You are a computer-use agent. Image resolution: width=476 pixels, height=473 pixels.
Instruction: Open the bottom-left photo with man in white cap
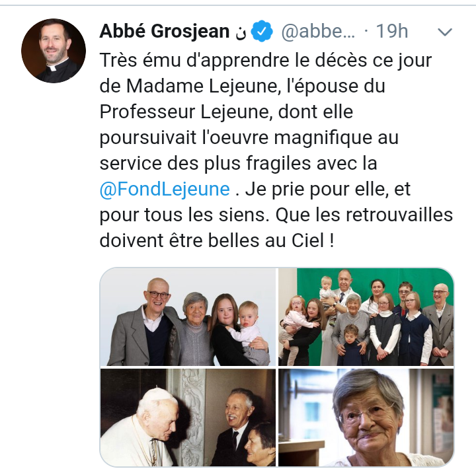[188, 418]
